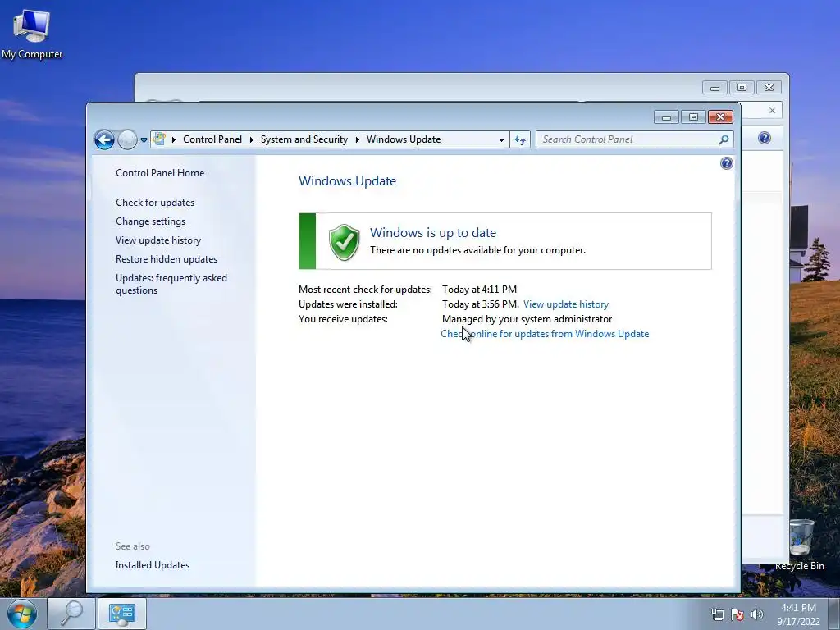Image resolution: width=840 pixels, height=630 pixels.
Task: Click 'Managed by your system administrator' text
Action: pyautogui.click(x=527, y=319)
